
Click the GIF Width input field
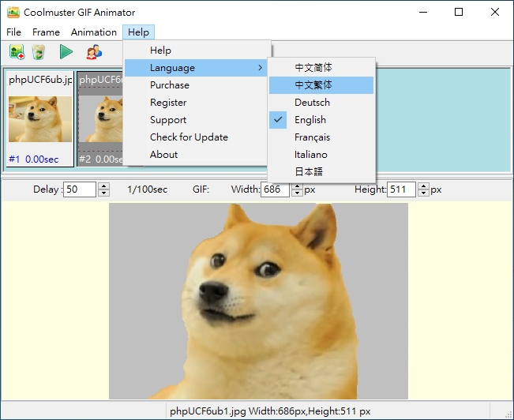[275, 189]
